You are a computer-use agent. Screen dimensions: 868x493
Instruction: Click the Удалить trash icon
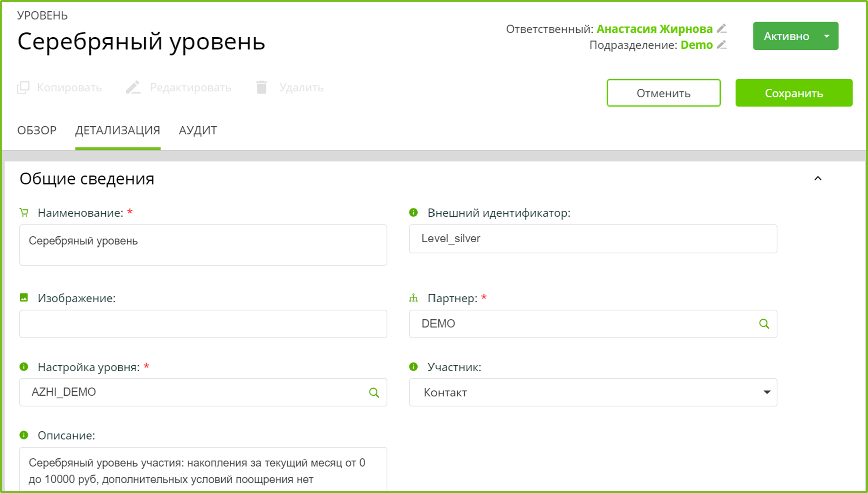[261, 88]
